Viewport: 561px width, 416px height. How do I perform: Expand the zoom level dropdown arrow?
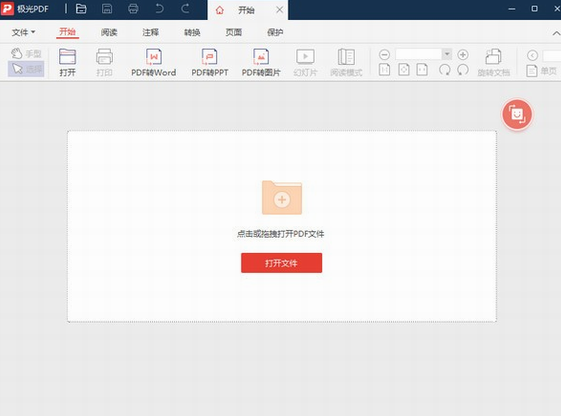click(447, 54)
